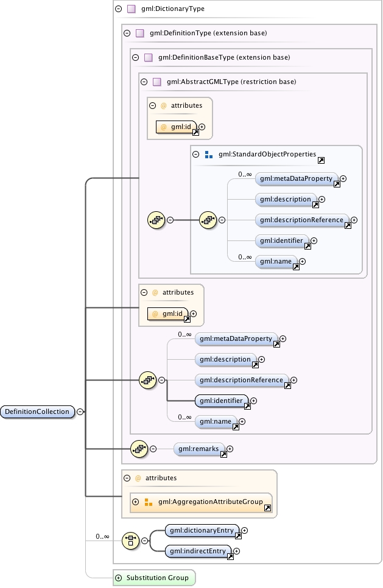Select the gml:indirectEntry element

point(198,551)
